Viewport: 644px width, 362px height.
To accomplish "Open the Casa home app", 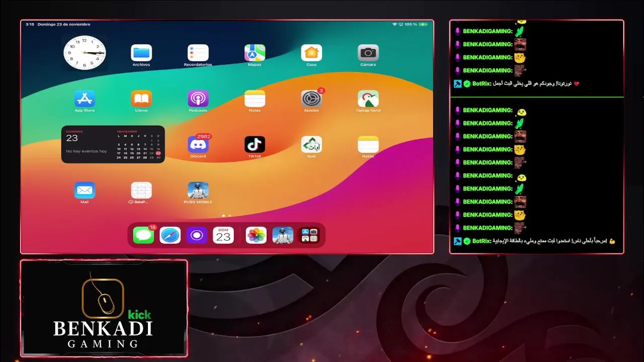I will pos(311,53).
